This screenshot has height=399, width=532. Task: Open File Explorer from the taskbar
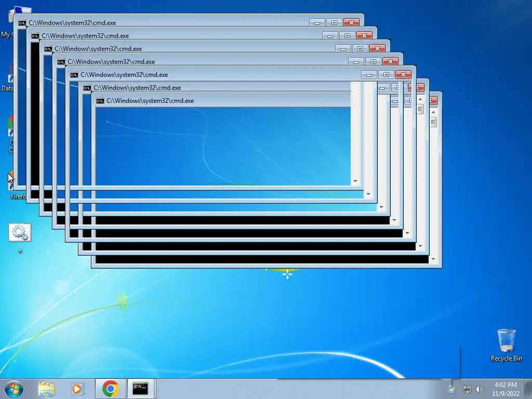click(46, 389)
